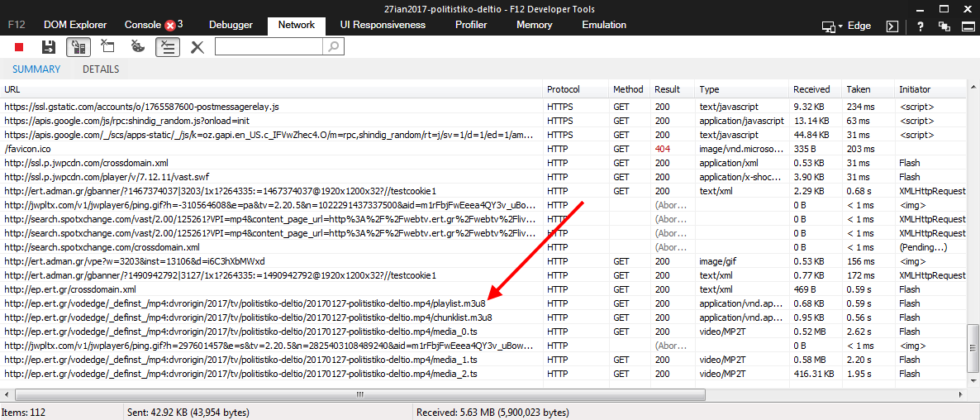Screen dimensions: 980x420
Task: Click the F12 label
Action: pyautogui.click(x=17, y=25)
